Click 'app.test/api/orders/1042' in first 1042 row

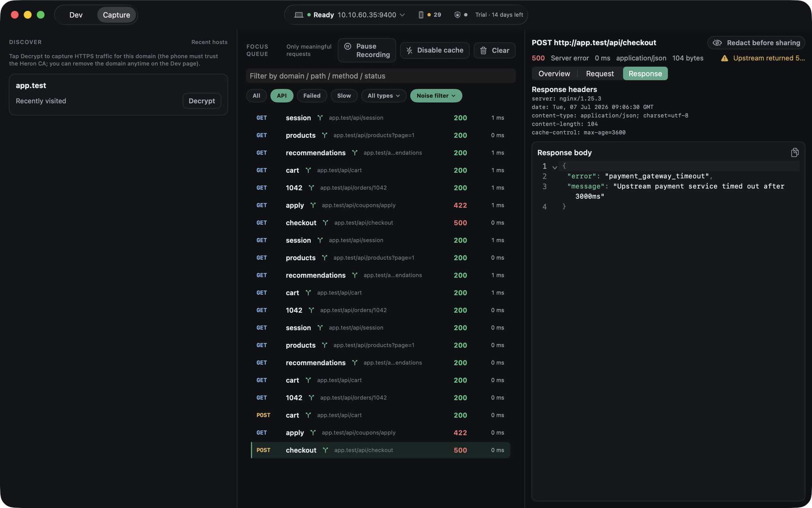[x=353, y=188]
